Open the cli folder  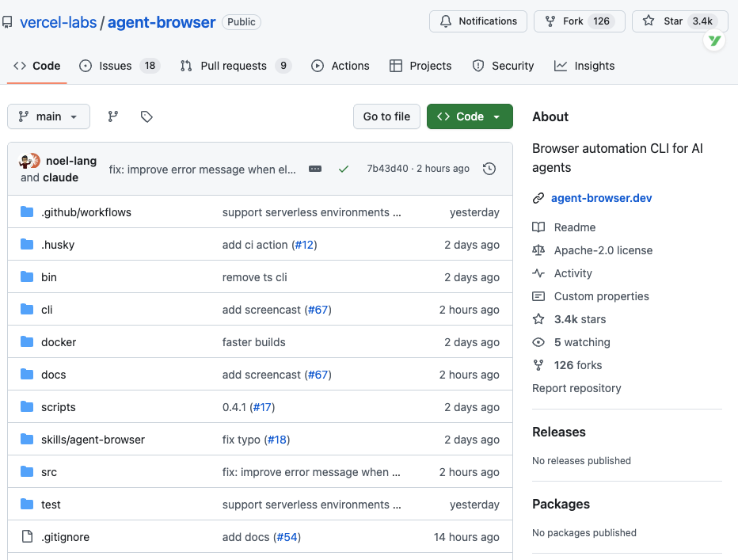47,310
